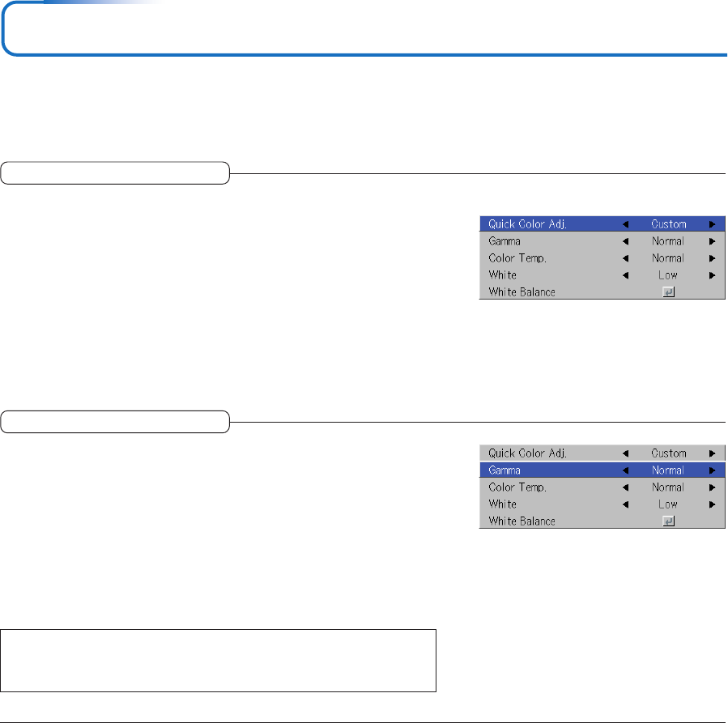Viewport: 728px width, 723px height.
Task: Click Normal value of Gamma in lower menu
Action: coord(668,470)
